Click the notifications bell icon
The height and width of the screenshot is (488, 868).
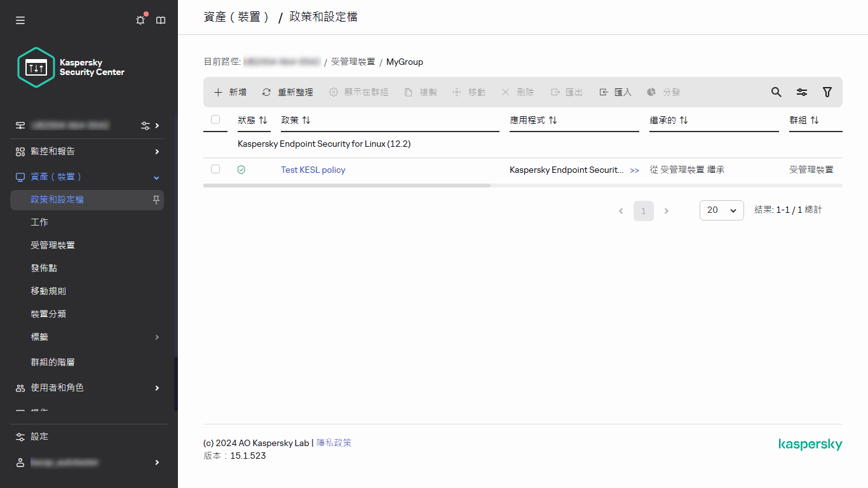click(x=140, y=20)
